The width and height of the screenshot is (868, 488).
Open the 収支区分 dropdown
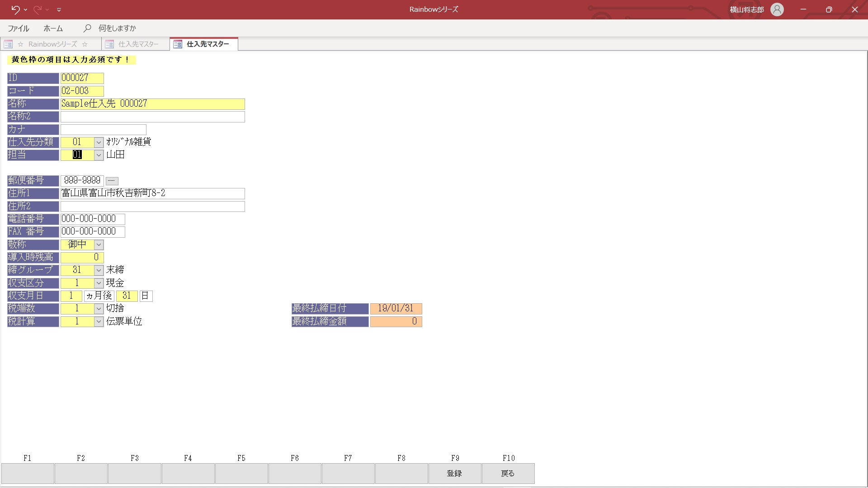[99, 283]
